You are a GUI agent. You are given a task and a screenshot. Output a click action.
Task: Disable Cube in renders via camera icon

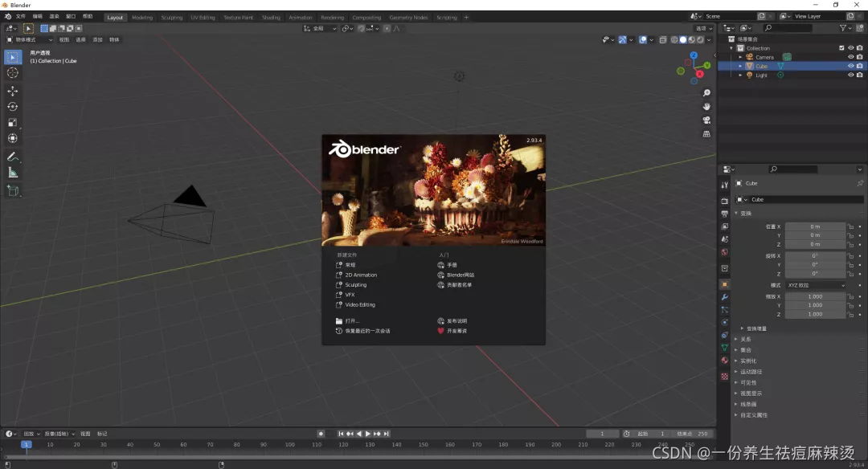tap(860, 66)
